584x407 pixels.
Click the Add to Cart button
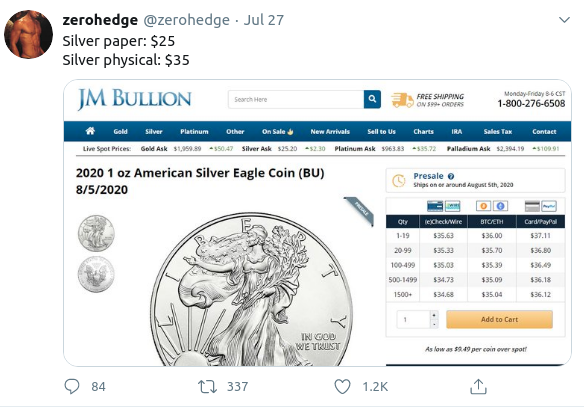coord(499,319)
